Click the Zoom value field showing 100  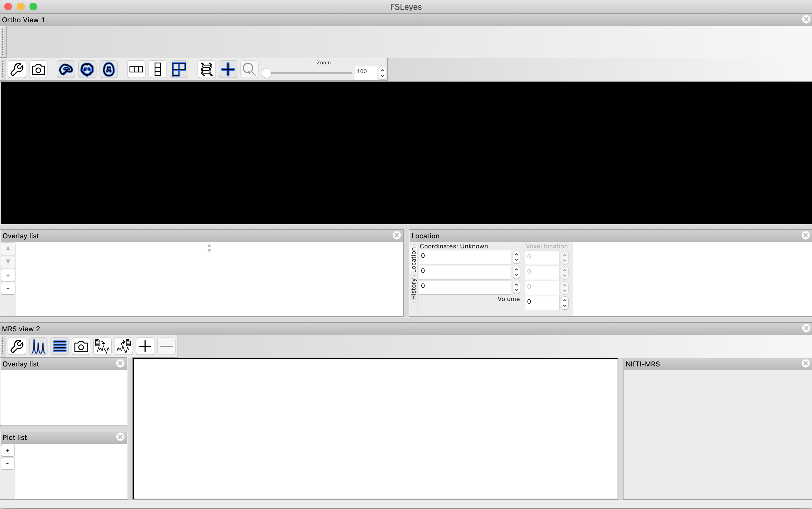366,73
